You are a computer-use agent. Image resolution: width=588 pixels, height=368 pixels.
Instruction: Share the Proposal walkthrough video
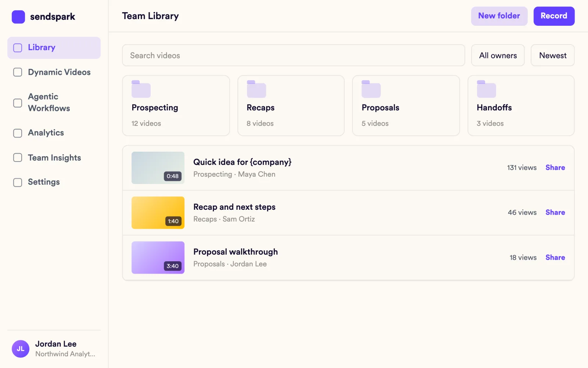pyautogui.click(x=555, y=257)
